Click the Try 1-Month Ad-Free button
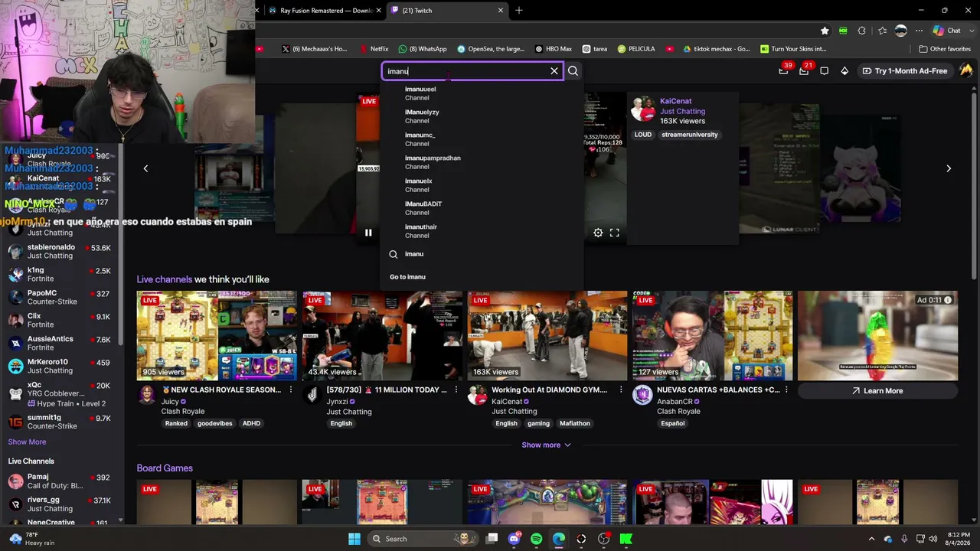The height and width of the screenshot is (551, 980). point(904,71)
